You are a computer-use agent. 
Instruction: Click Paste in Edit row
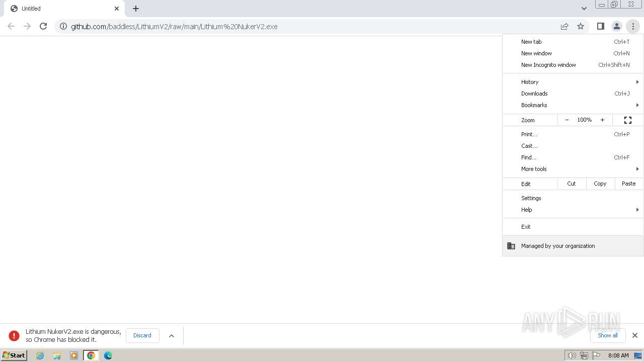(629, 184)
